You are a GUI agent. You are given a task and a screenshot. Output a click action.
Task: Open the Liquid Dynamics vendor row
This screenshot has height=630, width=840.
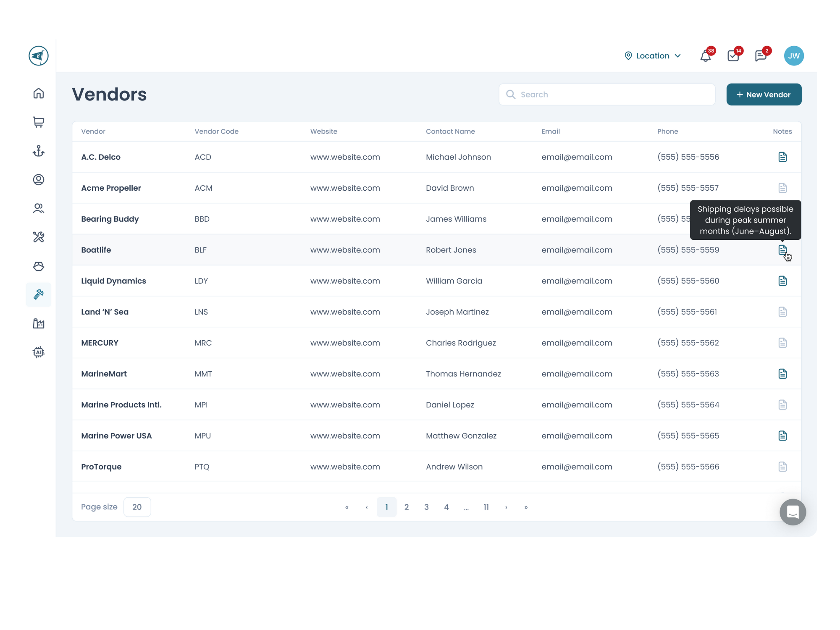pos(114,281)
